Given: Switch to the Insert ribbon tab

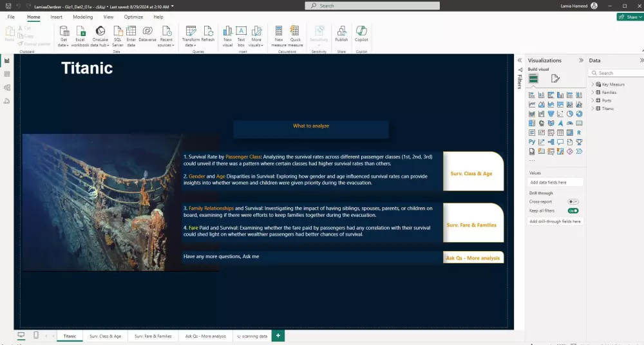Looking at the screenshot, I should point(56,17).
